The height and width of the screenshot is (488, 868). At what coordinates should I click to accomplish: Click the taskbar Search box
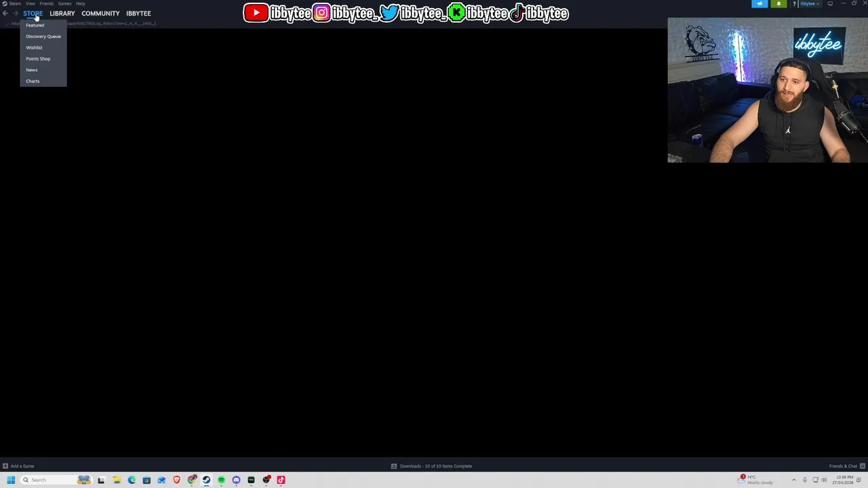pos(57,480)
